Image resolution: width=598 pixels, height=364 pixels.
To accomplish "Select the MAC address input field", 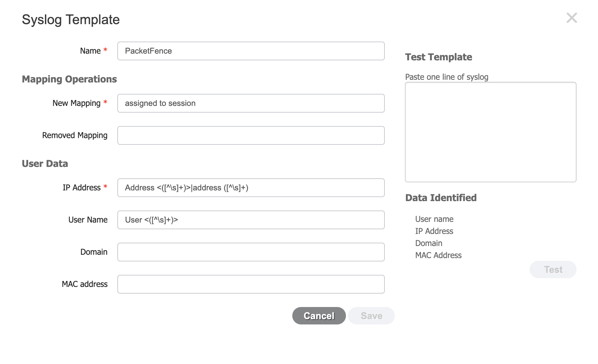I will (x=251, y=284).
